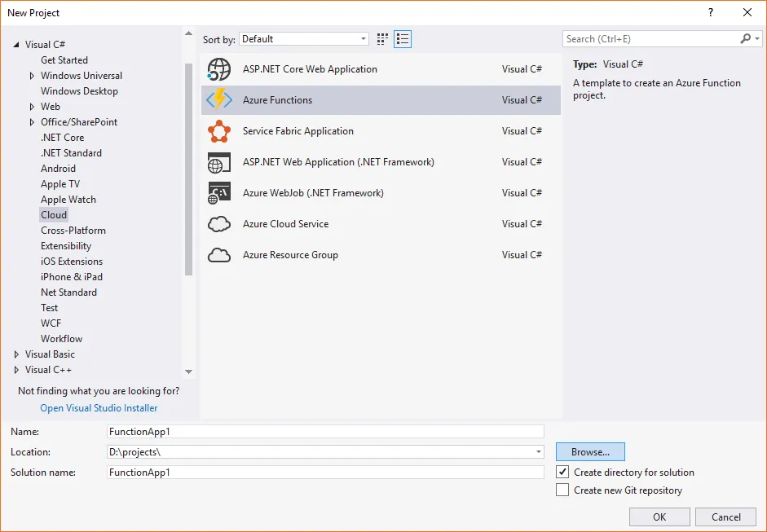The width and height of the screenshot is (767, 532).
Task: Open the Location dropdown arrow
Action: click(x=537, y=451)
